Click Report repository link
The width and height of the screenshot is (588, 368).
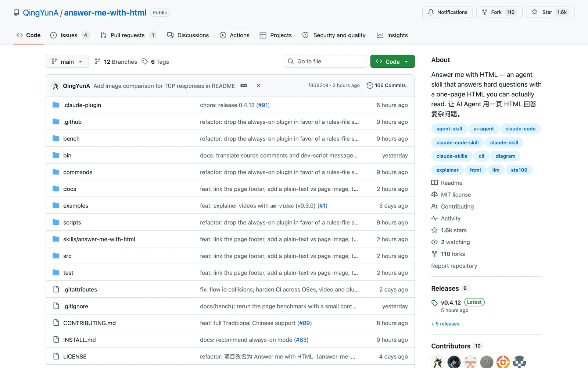click(x=454, y=266)
